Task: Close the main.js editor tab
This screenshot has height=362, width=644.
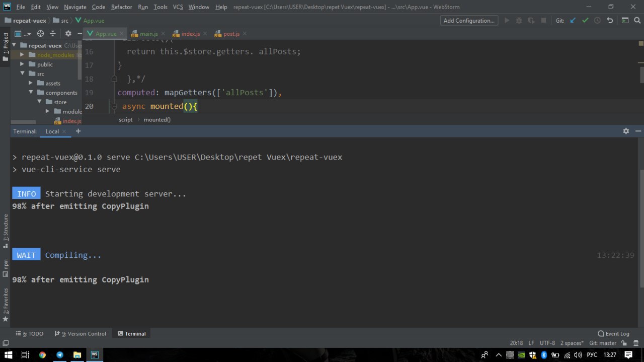Action: pyautogui.click(x=164, y=34)
